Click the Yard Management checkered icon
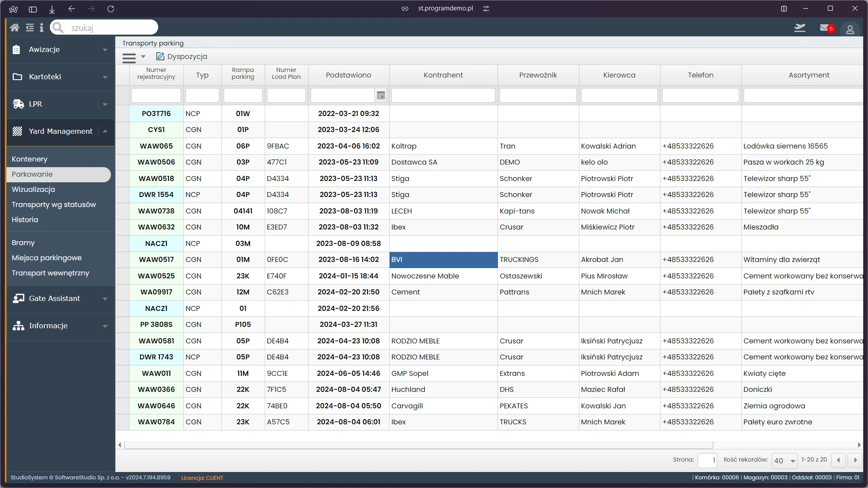This screenshot has height=488, width=868. 17,131
